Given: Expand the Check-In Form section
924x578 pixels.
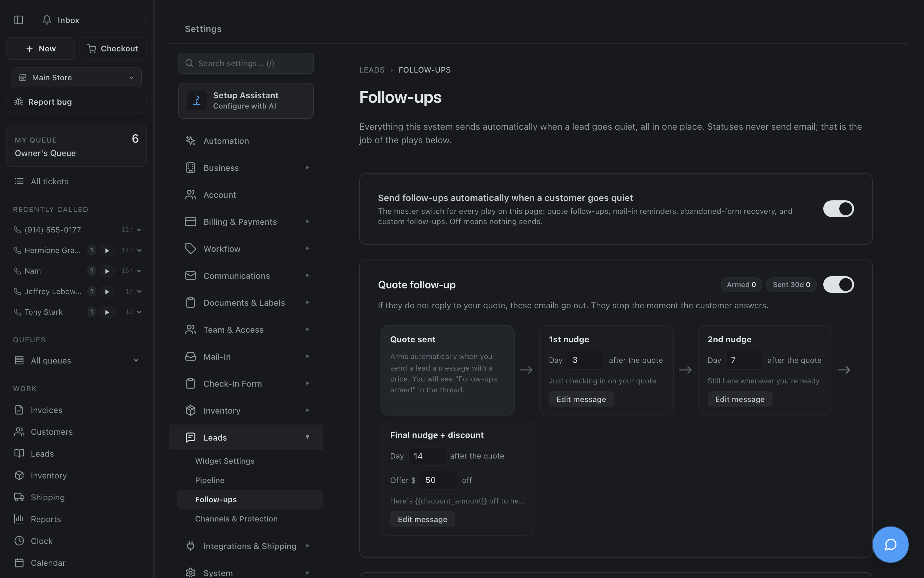Looking at the screenshot, I should [x=307, y=383].
